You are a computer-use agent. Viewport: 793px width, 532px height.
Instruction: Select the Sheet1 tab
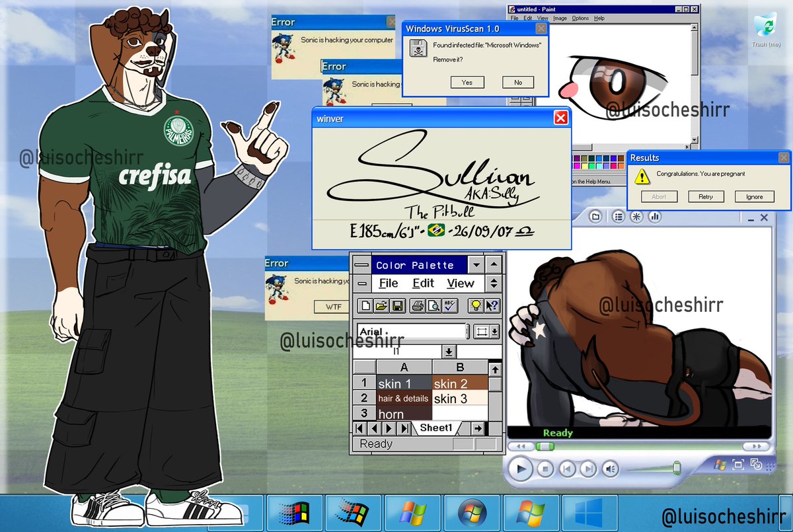pyautogui.click(x=436, y=428)
